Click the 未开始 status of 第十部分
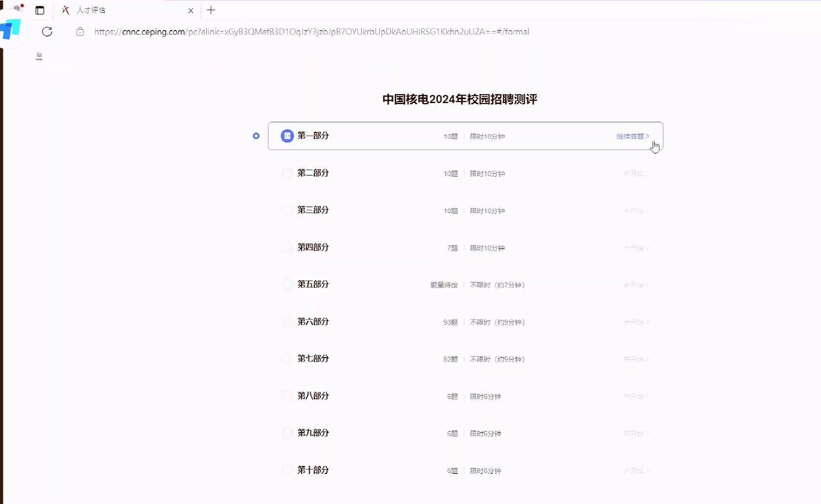This screenshot has height=504, width=821. [636, 471]
